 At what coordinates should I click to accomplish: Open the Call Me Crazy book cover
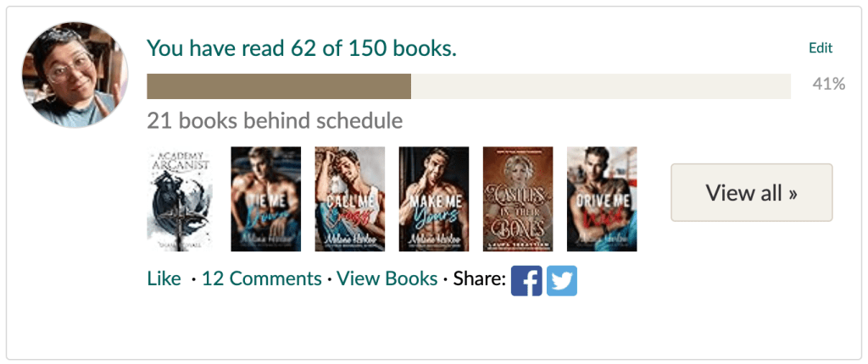[350, 199]
